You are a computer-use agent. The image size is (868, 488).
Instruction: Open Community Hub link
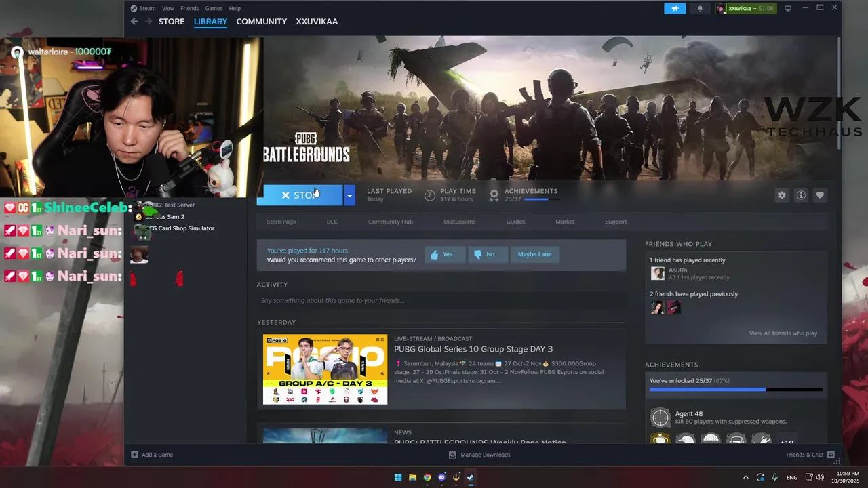391,222
